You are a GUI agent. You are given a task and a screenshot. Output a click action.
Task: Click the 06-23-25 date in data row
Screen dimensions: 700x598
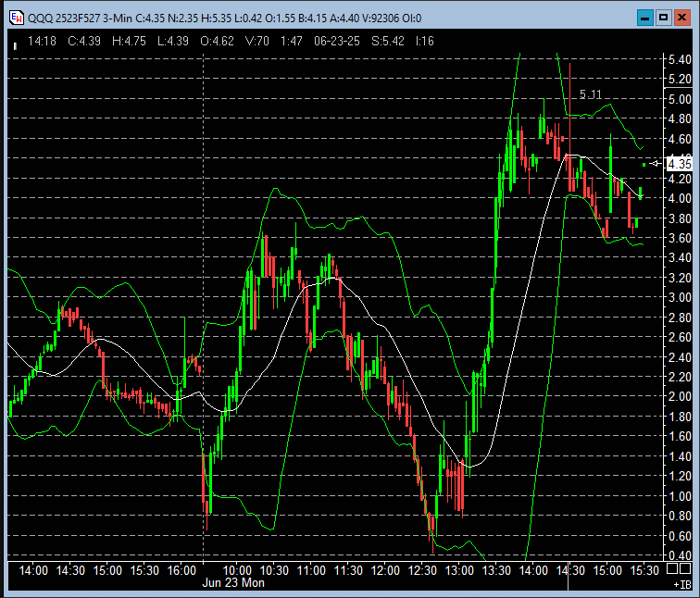337,41
